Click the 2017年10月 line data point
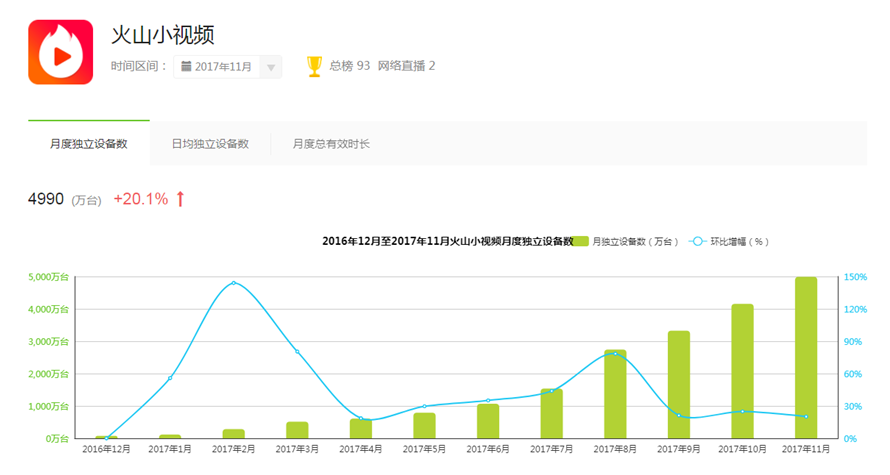Viewport: 890px width, 475px height. coord(742,411)
